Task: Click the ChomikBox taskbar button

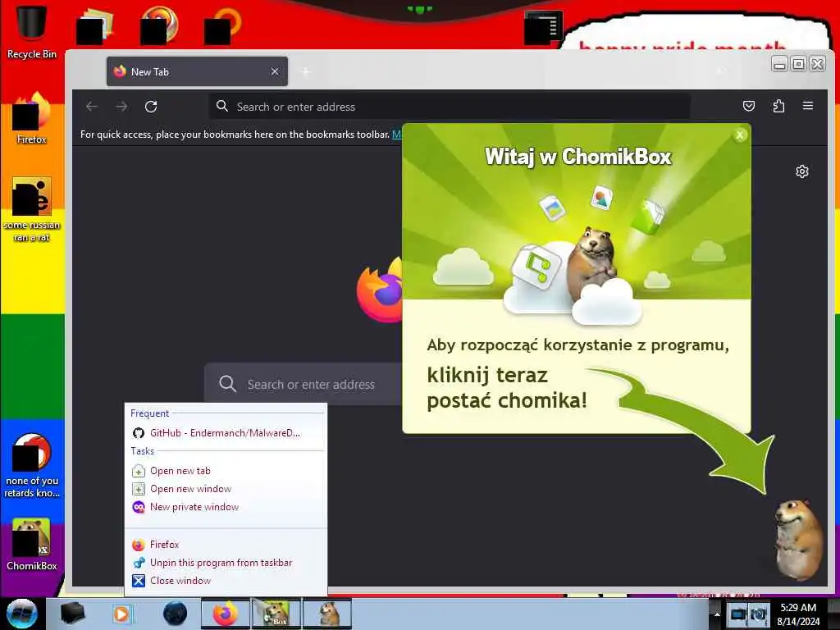Action: 276,614
